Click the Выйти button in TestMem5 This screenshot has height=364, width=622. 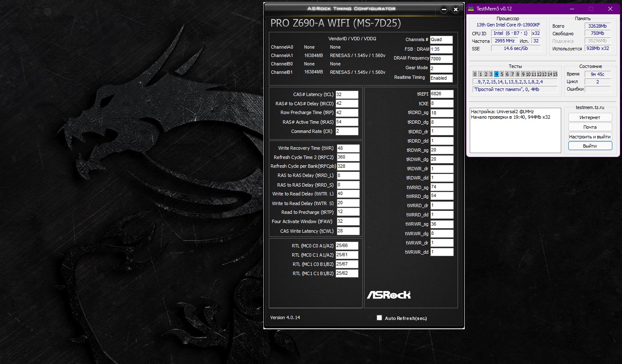pyautogui.click(x=590, y=146)
